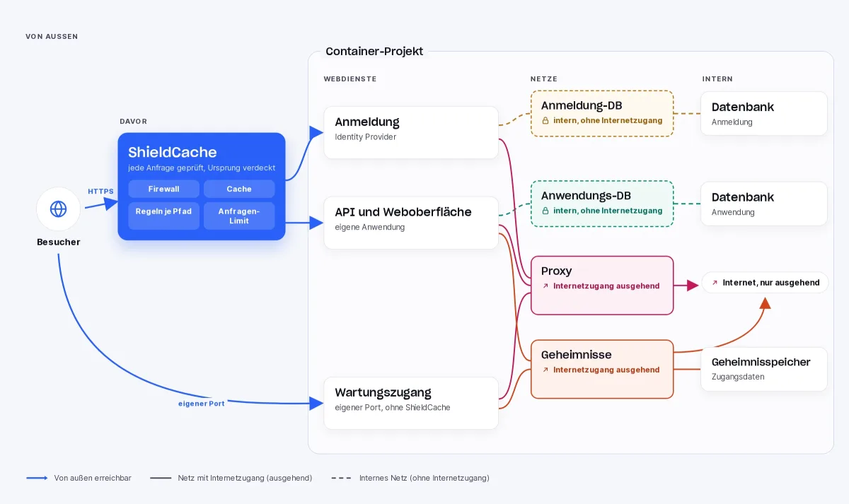
Task: Click the 'Internet, nur ausgehend' label
Action: pos(771,283)
